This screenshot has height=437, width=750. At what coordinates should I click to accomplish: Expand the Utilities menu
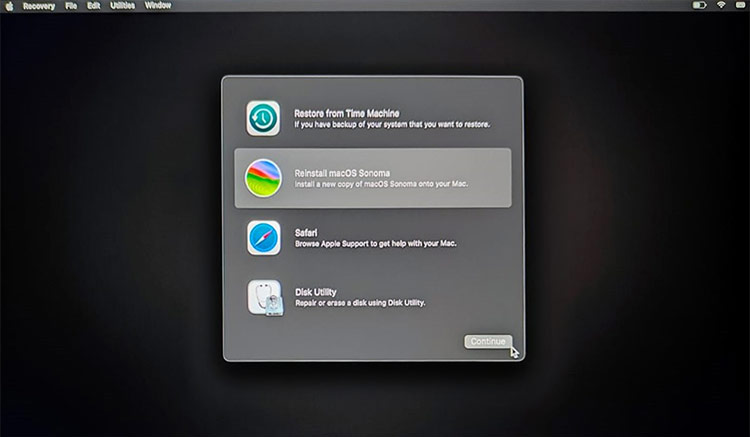[123, 6]
